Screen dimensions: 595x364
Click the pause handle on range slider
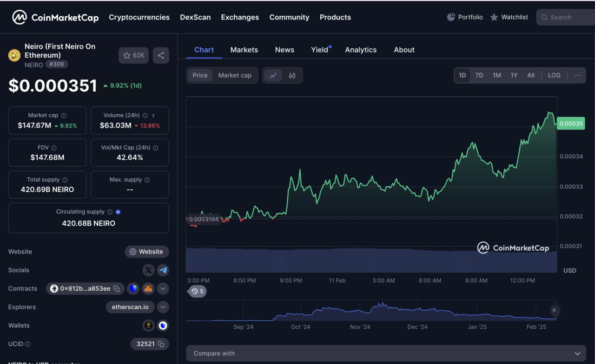click(x=554, y=310)
